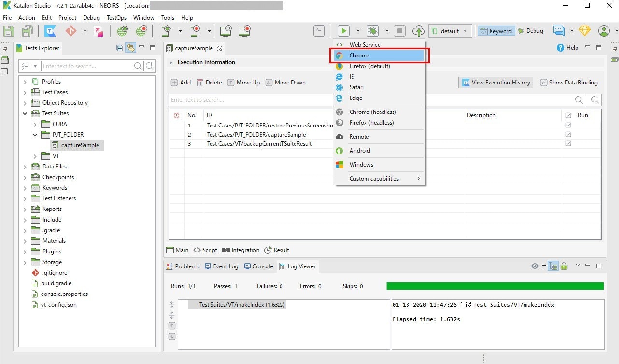Switch to Debug perspective

click(530, 31)
